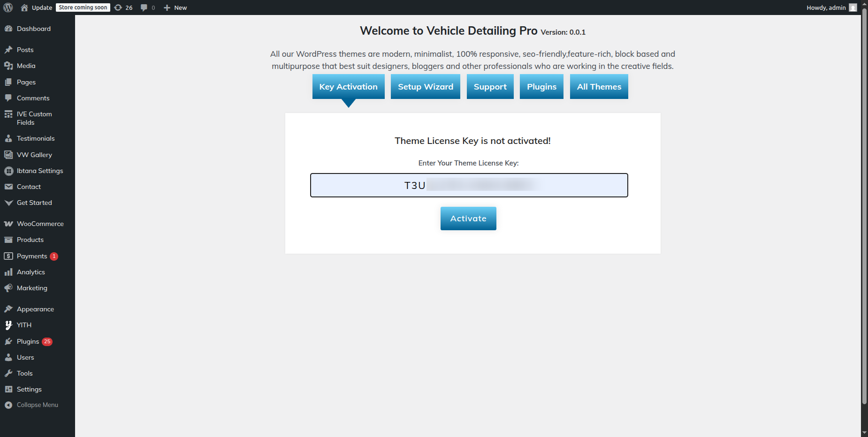Image resolution: width=868 pixels, height=437 pixels.
Task: Open the updates icon showing 26
Action: tap(123, 8)
